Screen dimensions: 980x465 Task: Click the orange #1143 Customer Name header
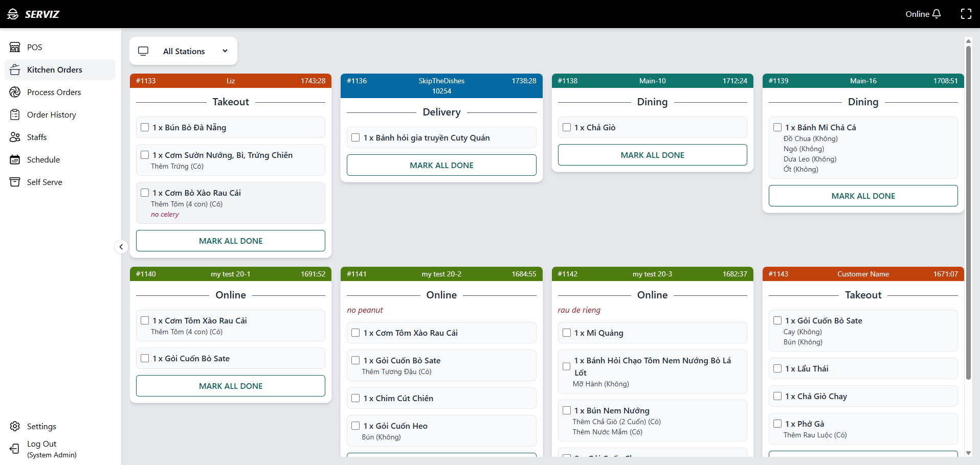pos(863,274)
